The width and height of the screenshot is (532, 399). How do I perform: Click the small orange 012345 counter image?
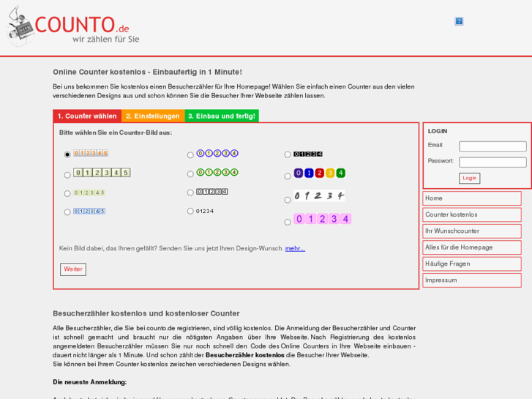91,153
